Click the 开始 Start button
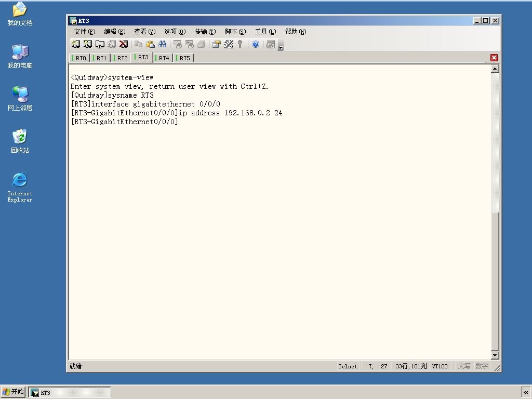 [13, 392]
